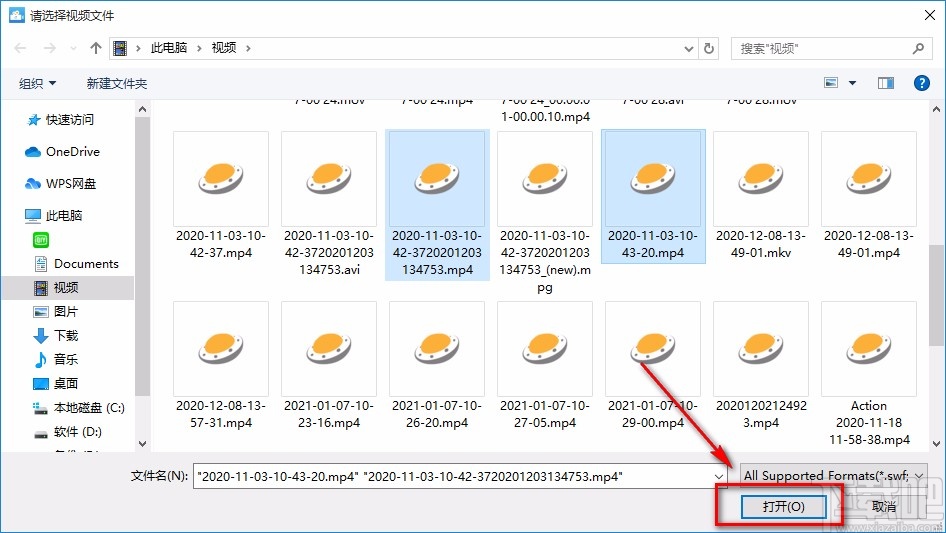Image resolution: width=946 pixels, height=533 pixels.
Task: Click 视频 in the address breadcrumb
Action: coord(224,48)
